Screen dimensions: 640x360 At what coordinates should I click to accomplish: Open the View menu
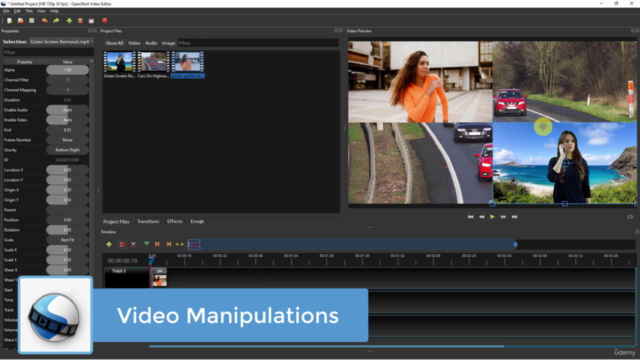point(41,11)
